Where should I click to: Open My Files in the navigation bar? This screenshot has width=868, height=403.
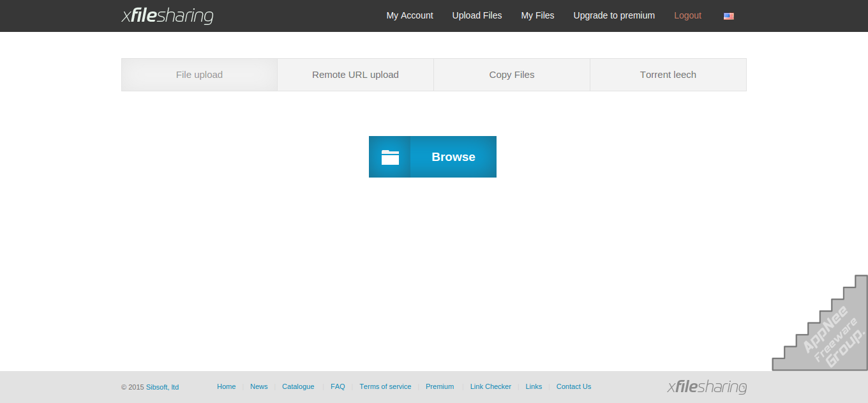pyautogui.click(x=538, y=15)
